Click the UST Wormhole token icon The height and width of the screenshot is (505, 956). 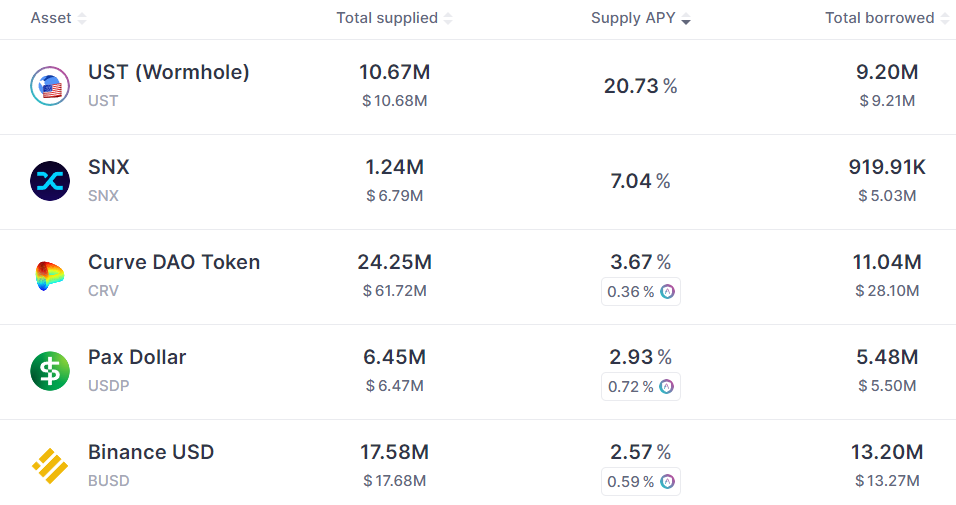click(x=50, y=86)
